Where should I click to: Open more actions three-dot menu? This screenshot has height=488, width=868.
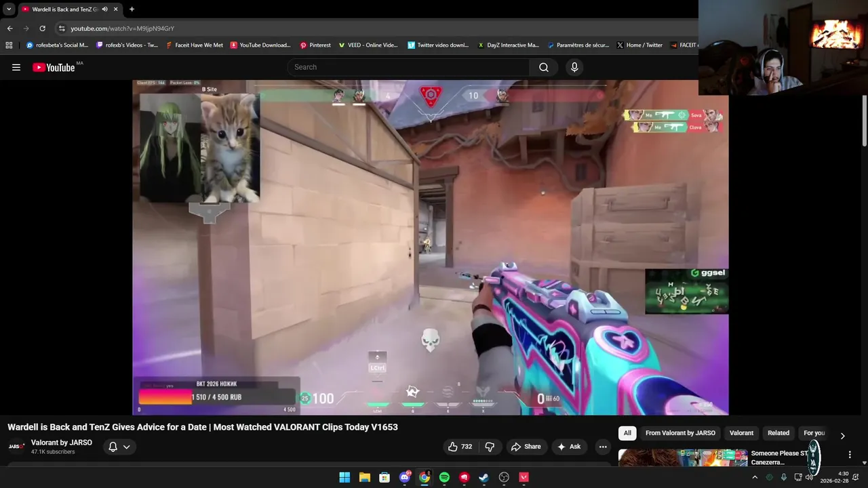603,447
